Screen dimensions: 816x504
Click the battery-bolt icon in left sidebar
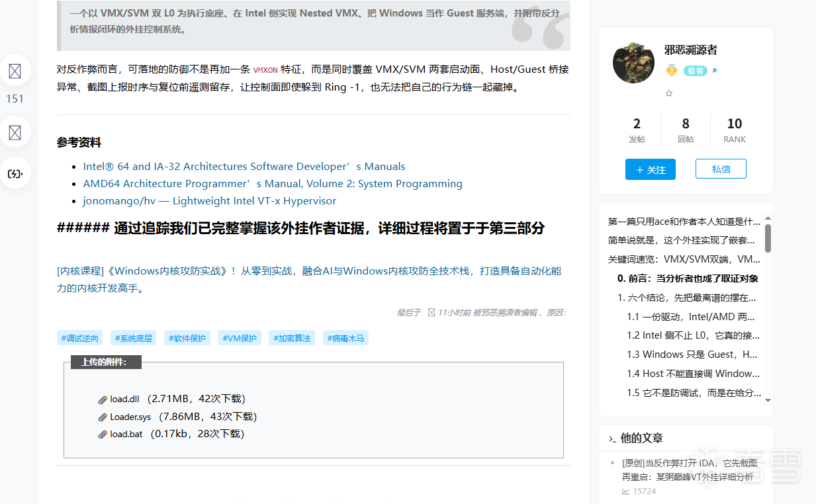(15, 174)
